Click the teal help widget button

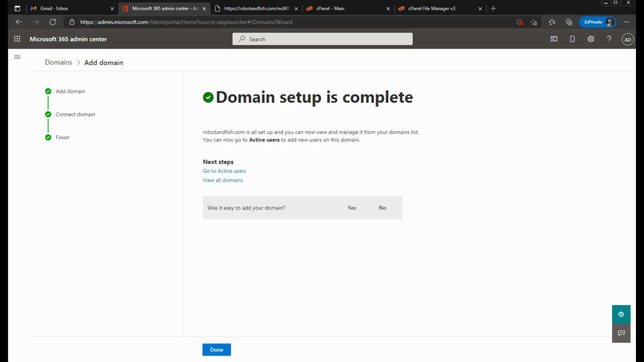tap(621, 314)
